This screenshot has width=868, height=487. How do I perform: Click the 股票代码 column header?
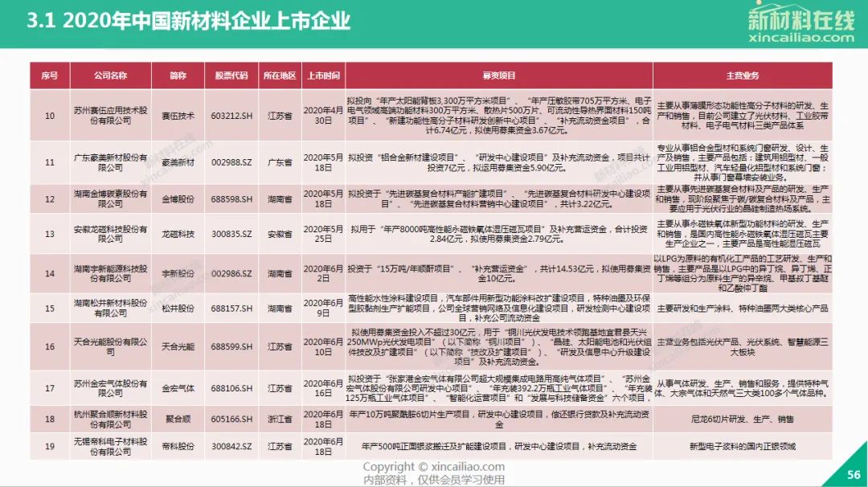[x=231, y=76]
